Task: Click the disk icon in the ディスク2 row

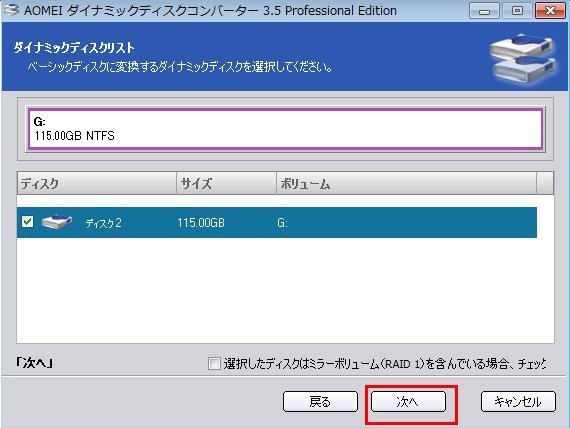Action: tap(57, 221)
